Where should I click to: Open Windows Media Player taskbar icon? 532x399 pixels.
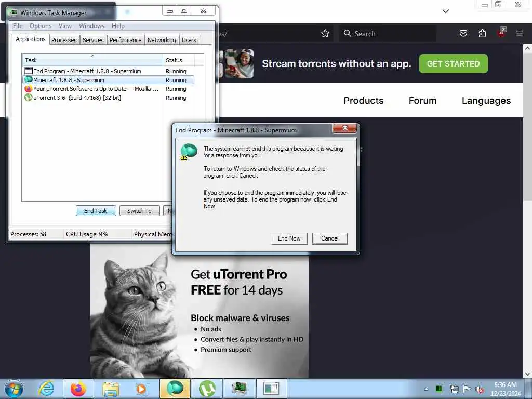[142, 389]
